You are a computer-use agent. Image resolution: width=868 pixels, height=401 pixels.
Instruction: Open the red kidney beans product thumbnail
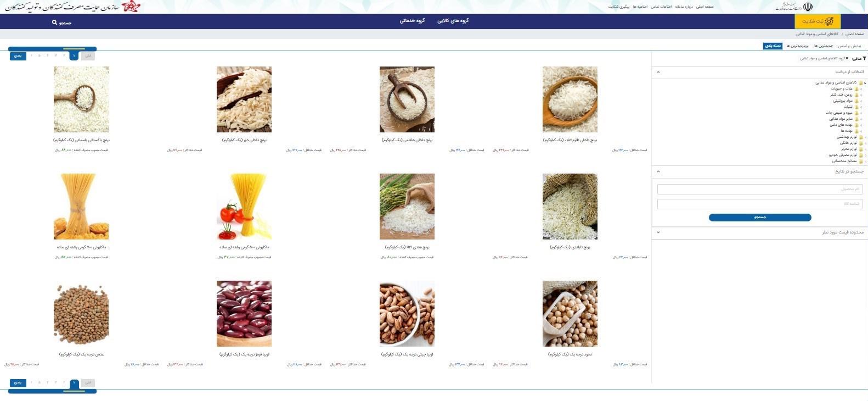tap(244, 314)
